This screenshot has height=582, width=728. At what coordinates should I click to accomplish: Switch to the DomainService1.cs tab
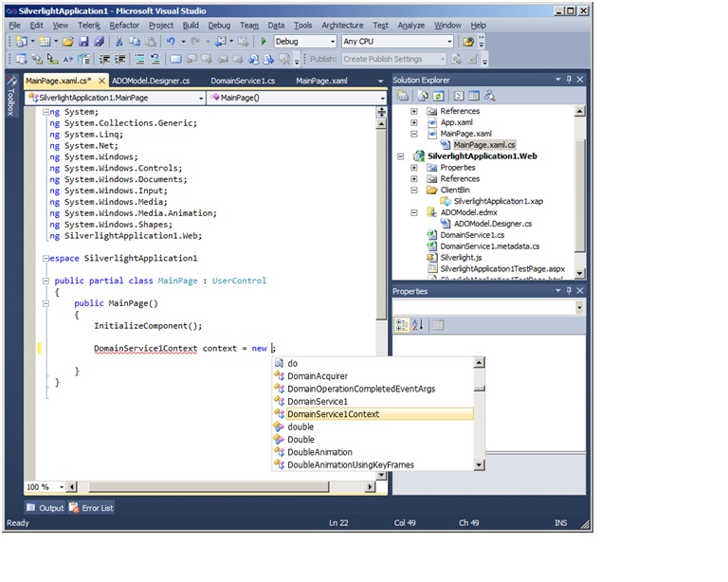pyautogui.click(x=243, y=82)
